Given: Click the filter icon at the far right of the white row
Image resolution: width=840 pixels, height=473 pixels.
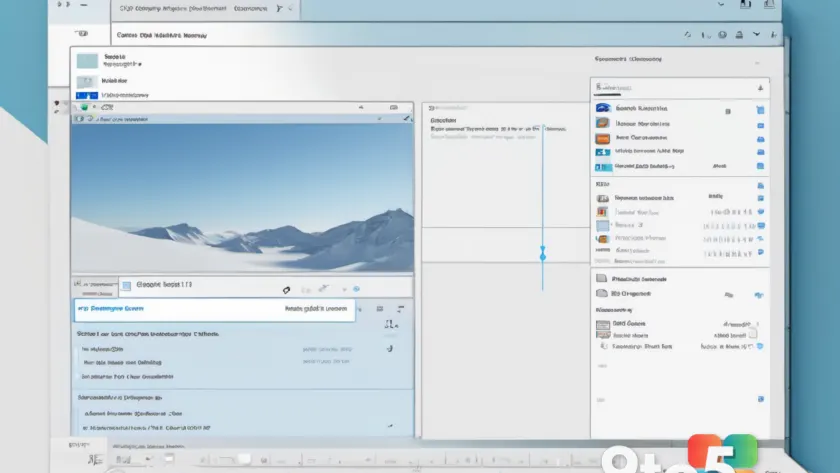Looking at the screenshot, I should tap(400, 309).
